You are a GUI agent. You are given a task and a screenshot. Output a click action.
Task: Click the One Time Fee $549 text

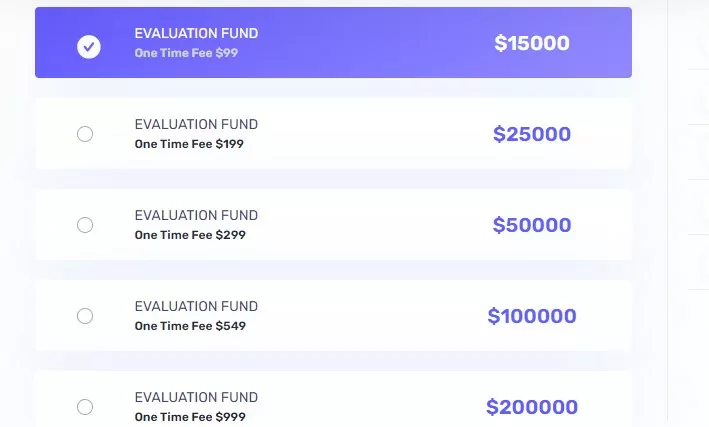coord(190,326)
